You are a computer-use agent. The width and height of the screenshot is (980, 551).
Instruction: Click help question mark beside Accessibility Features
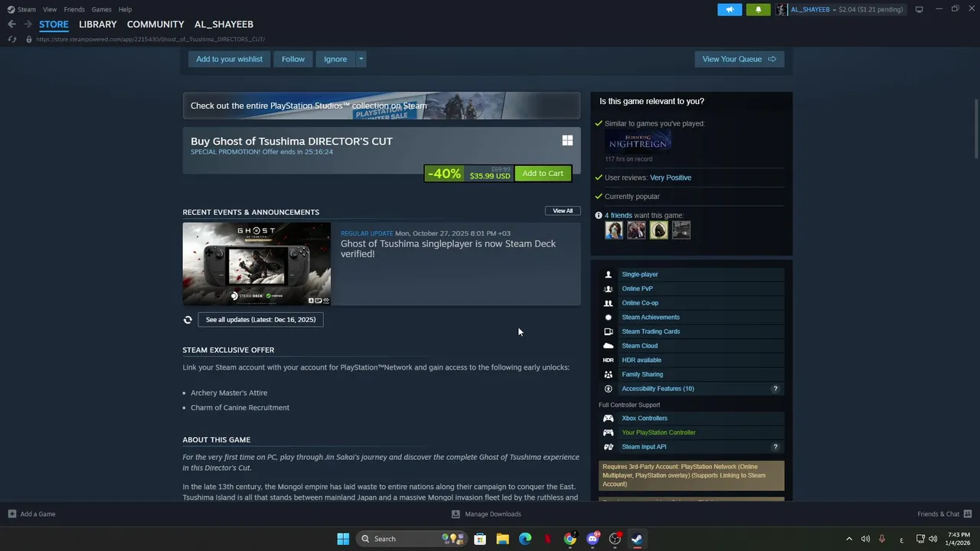[x=775, y=389]
